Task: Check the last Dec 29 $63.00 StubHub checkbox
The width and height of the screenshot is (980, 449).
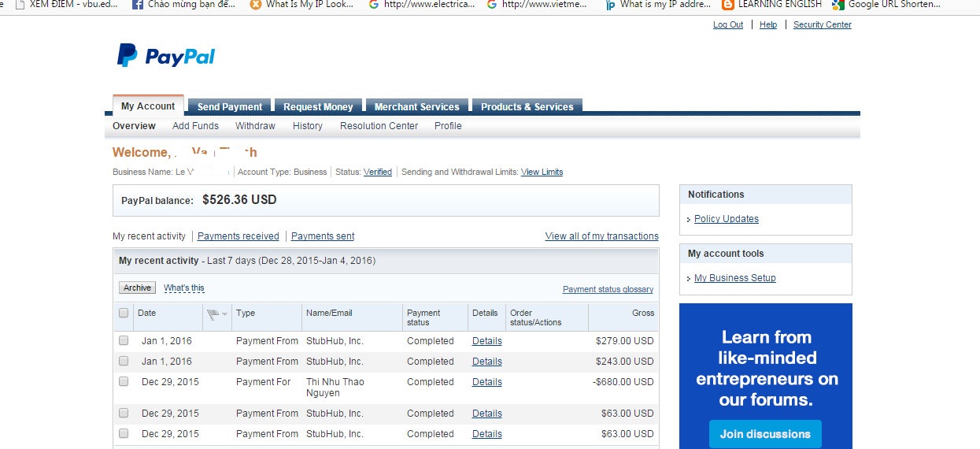Action: point(124,434)
